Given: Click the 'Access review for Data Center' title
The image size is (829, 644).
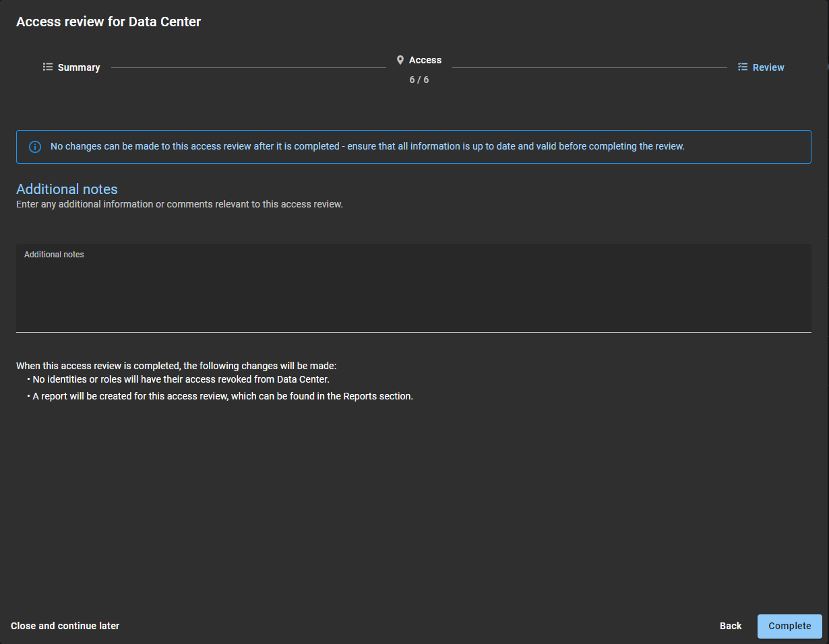Looking at the screenshot, I should pos(109,22).
